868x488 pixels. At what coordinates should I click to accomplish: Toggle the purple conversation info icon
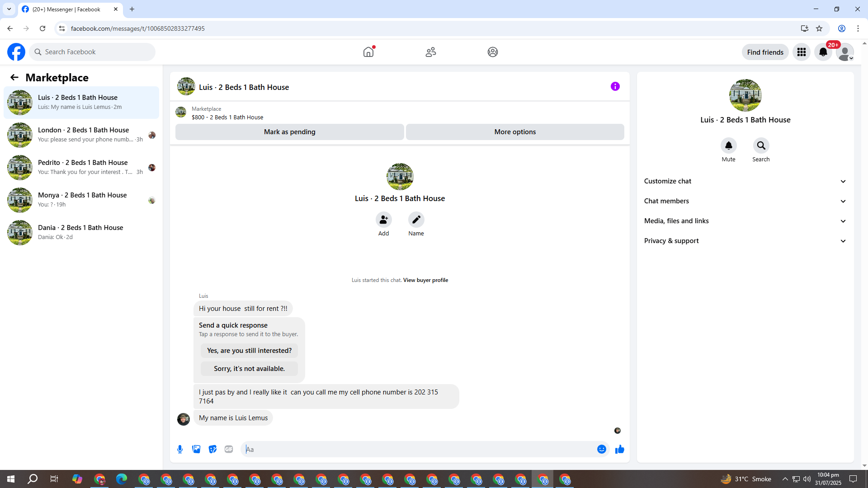pyautogui.click(x=615, y=86)
